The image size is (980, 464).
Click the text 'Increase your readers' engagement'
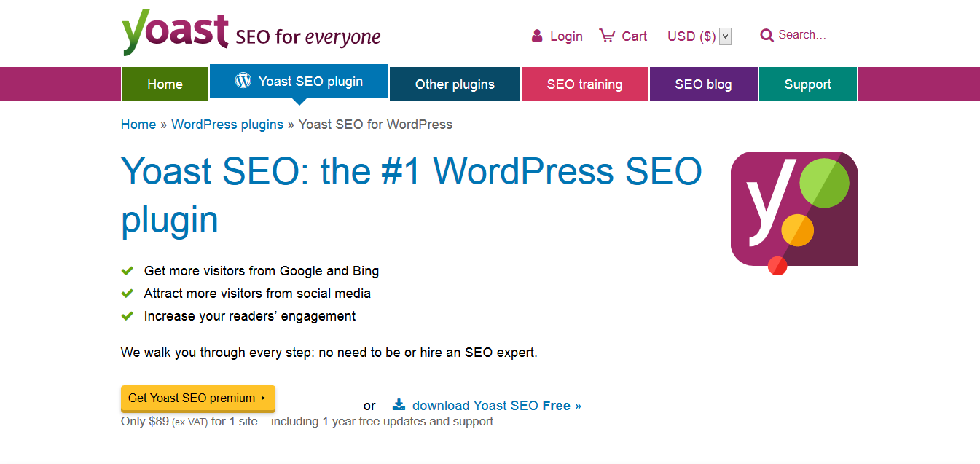click(250, 316)
